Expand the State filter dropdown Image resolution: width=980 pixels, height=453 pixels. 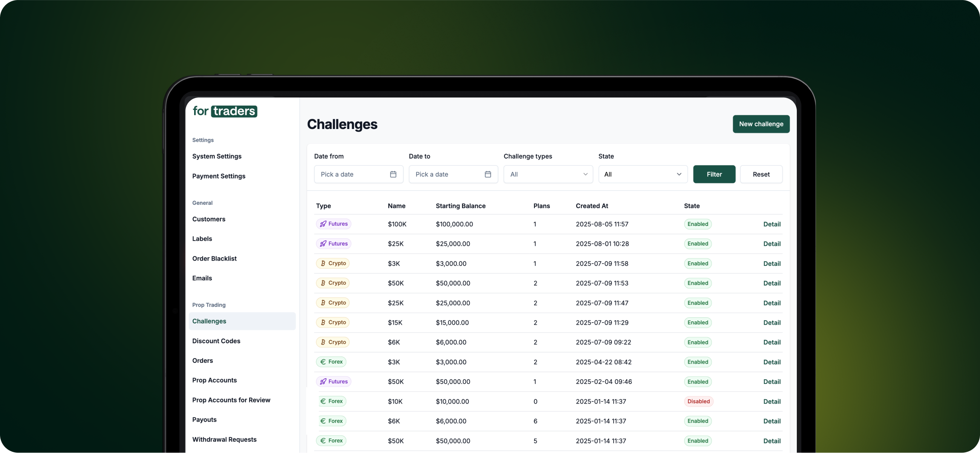click(x=643, y=174)
